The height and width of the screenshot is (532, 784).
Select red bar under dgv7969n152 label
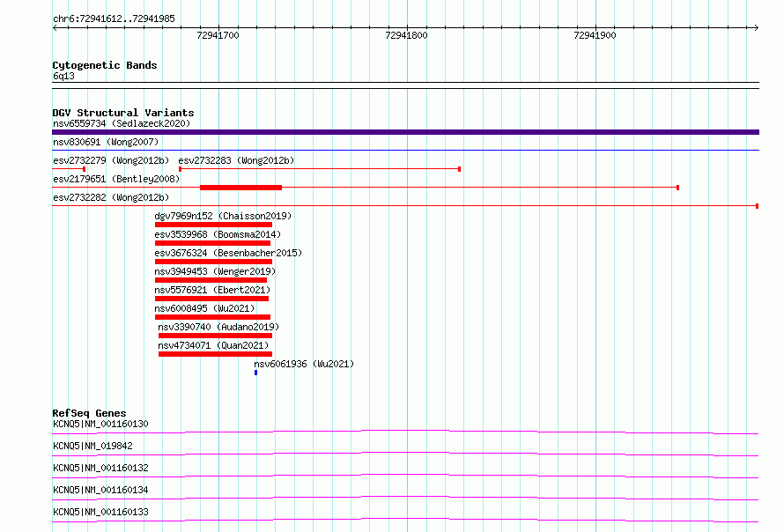click(213, 225)
